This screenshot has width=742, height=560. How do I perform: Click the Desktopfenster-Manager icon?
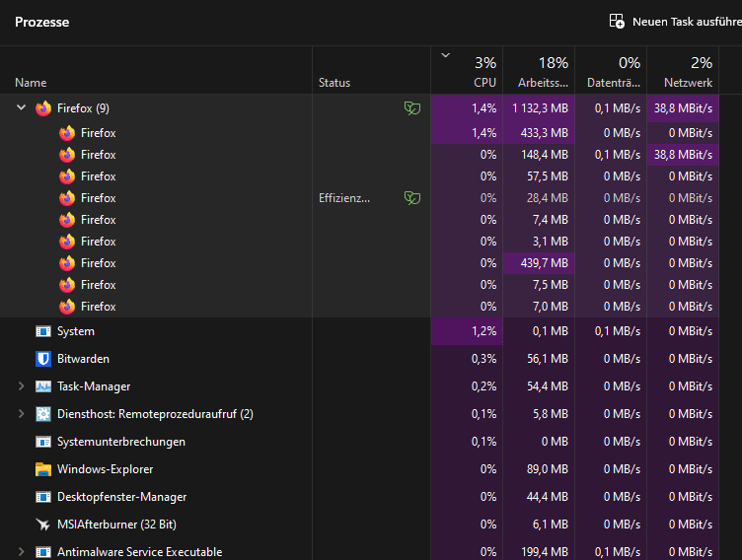43,497
